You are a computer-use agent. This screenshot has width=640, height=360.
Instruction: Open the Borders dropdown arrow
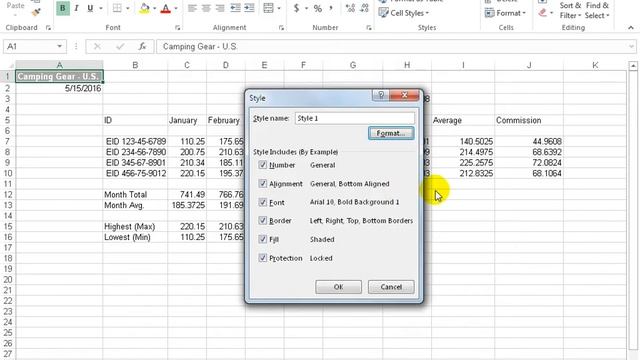128,8
